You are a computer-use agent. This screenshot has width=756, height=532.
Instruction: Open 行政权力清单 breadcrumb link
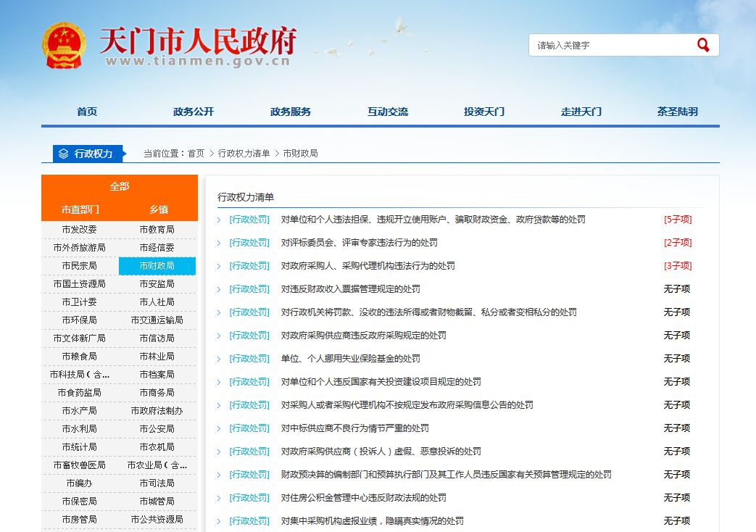click(244, 154)
